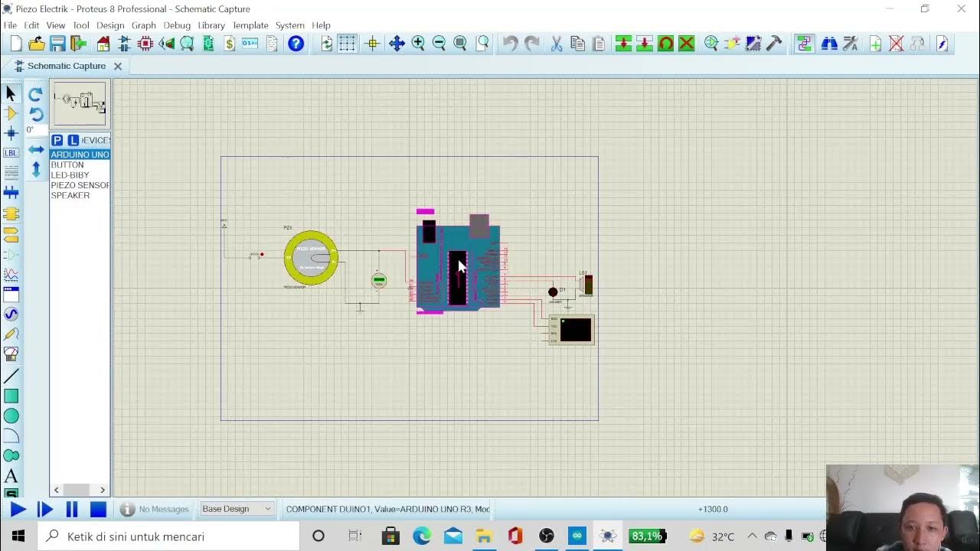The image size is (980, 551).
Task: Open PCB Layout with the red chip icon
Action: point(145,44)
